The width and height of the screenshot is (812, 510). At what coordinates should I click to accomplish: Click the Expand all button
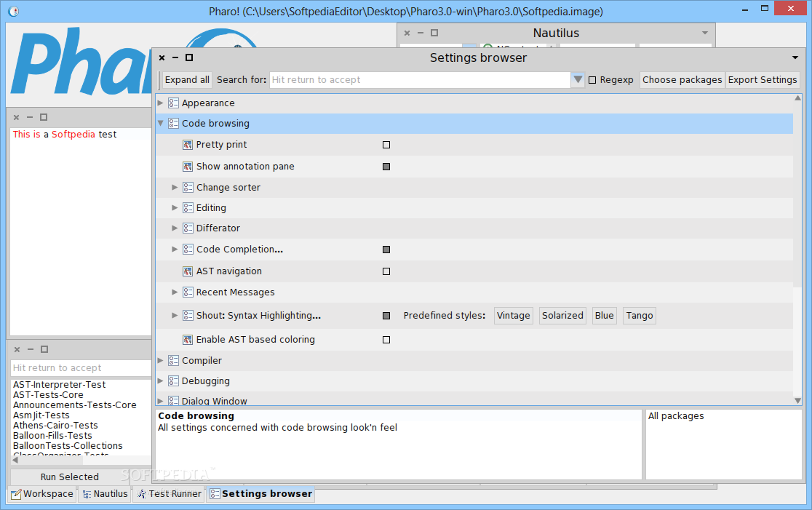(x=186, y=80)
